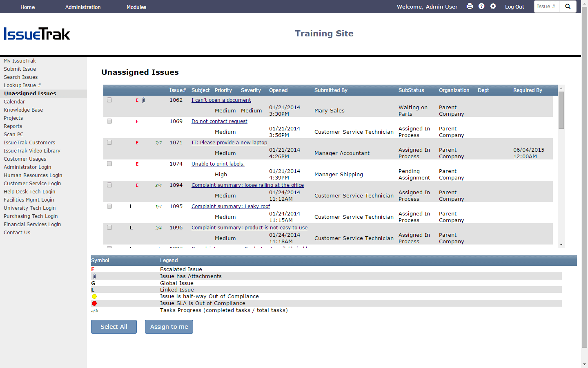Open the 7/7 tasks progress on issue 1071

coord(158,142)
